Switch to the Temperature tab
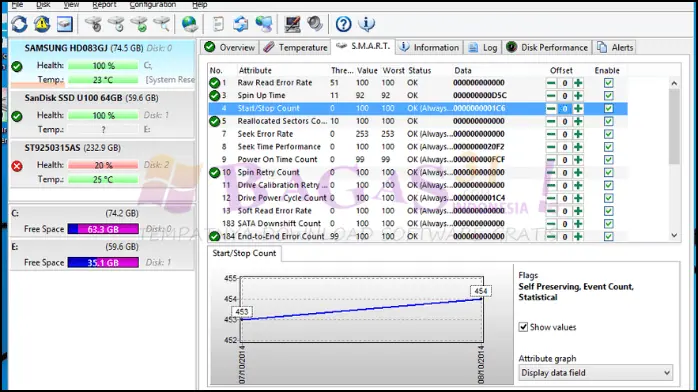 295,47
